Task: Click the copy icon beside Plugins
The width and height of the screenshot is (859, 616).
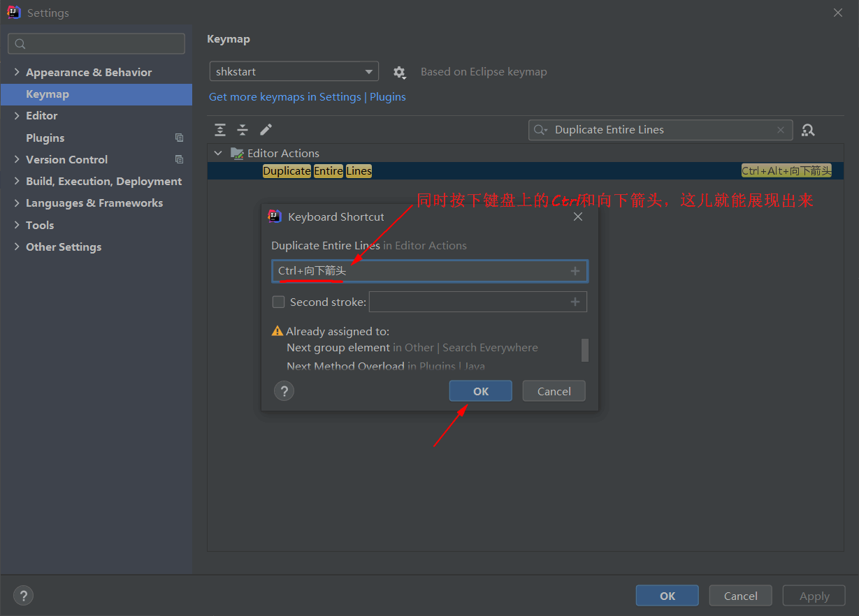Action: [x=180, y=138]
